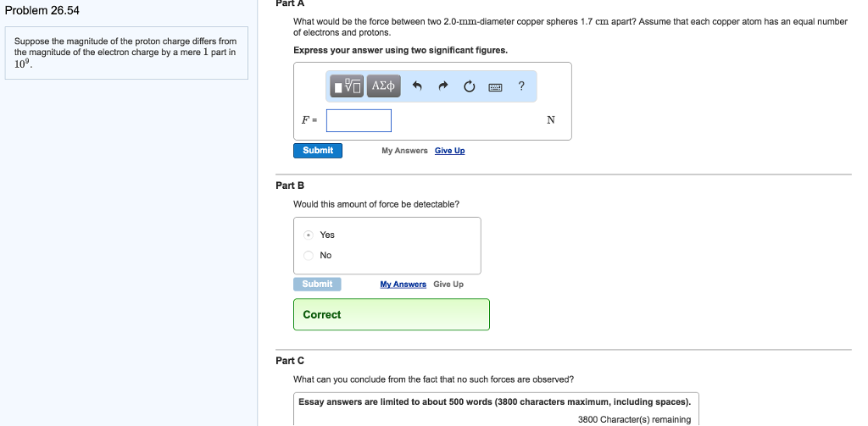The image size is (868, 426).
Task: Open the math templates tool
Action: click(x=348, y=86)
